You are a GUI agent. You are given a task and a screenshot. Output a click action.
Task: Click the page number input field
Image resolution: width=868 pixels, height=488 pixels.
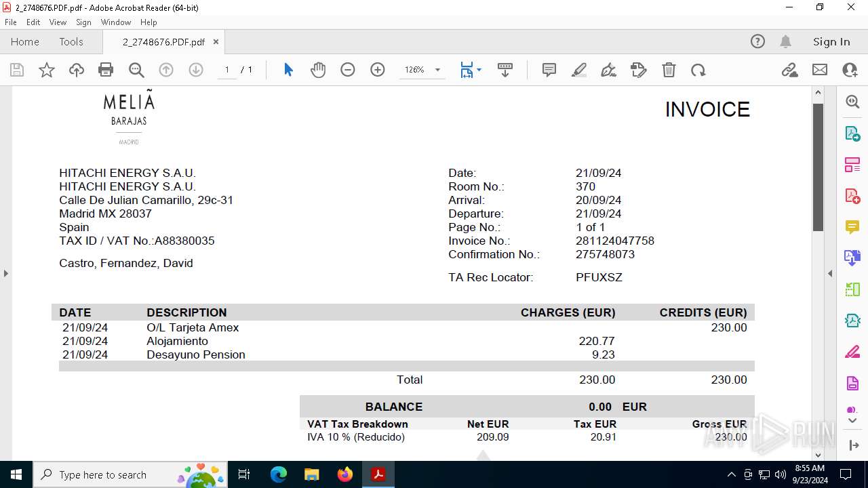[227, 70]
